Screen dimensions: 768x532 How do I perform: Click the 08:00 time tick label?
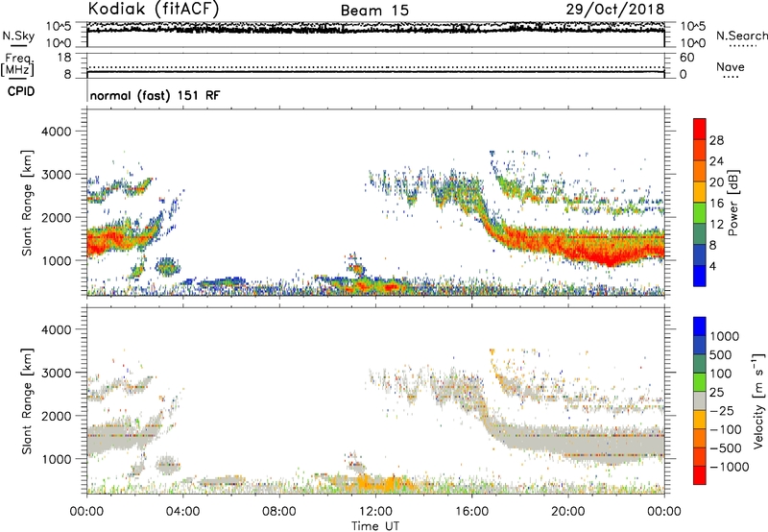(x=278, y=512)
